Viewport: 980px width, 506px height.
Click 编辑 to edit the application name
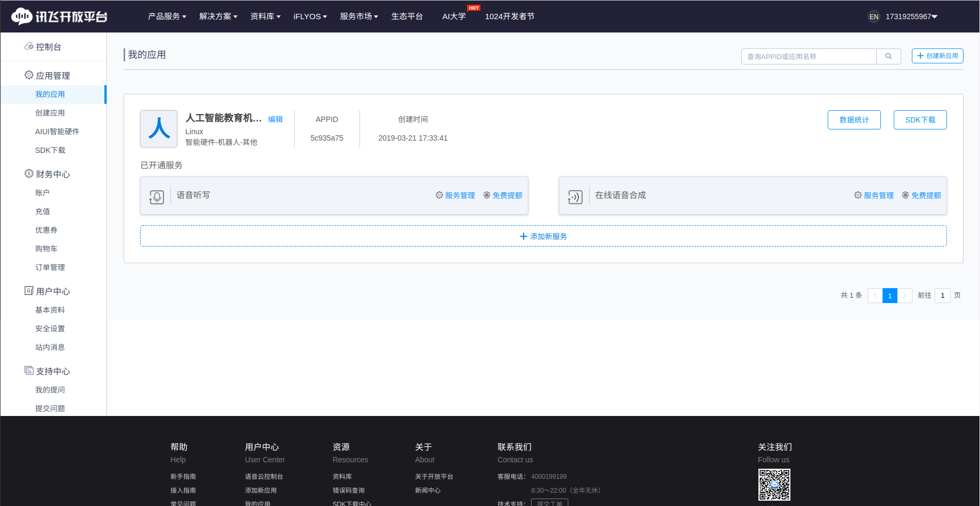(276, 119)
